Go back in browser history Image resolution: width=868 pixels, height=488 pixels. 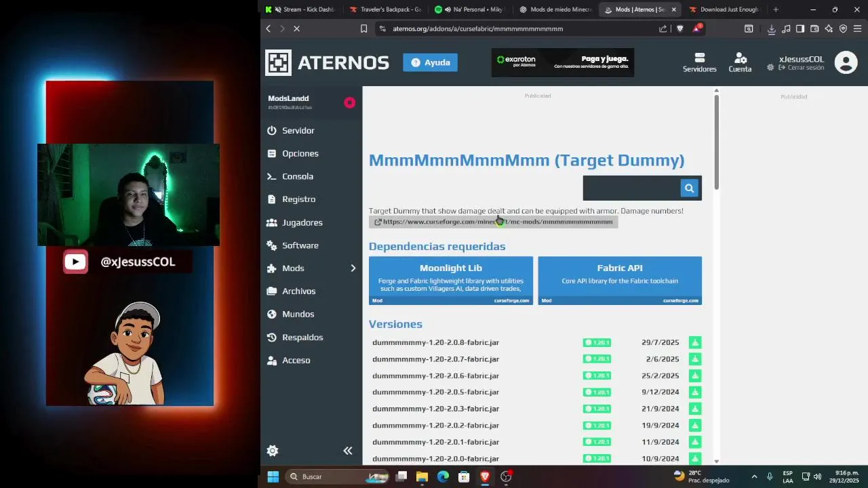tap(269, 28)
